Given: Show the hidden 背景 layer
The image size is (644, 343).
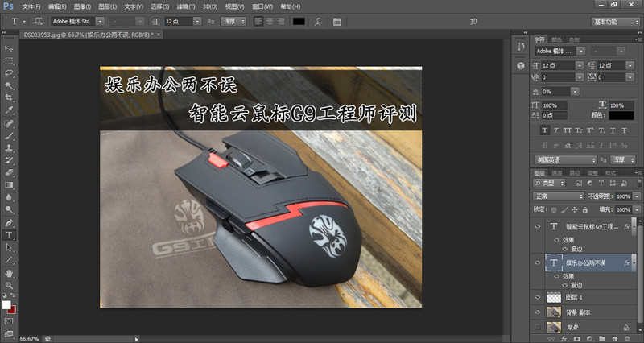Looking at the screenshot, I should (537, 327).
